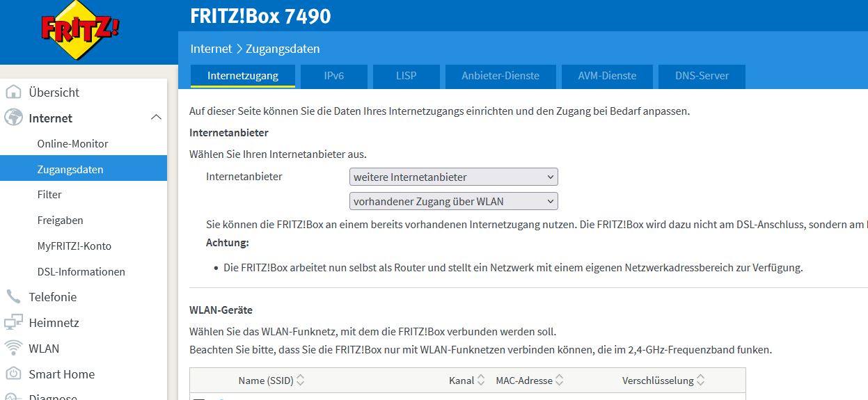Image resolution: width=868 pixels, height=400 pixels.
Task: Sort by MAC-Adresse column arrows
Action: pos(560,381)
